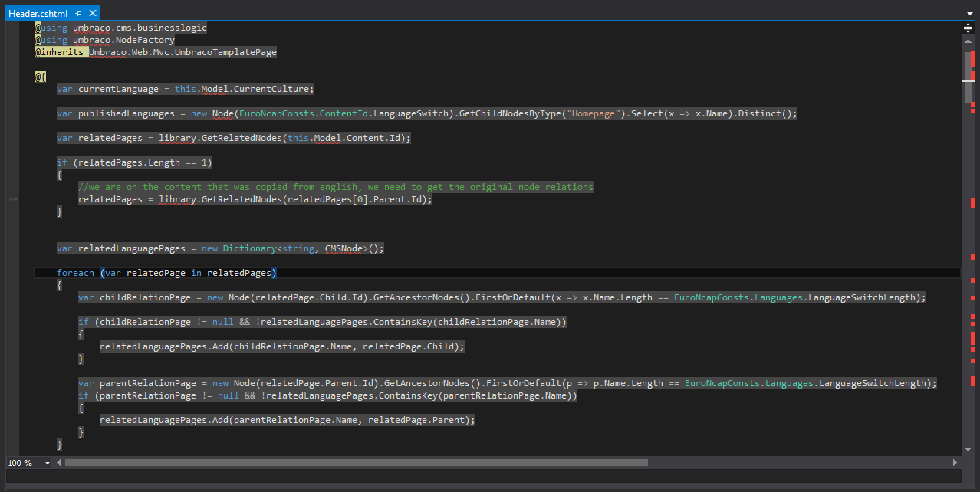Close the Header.cshtml tab

pos(93,14)
